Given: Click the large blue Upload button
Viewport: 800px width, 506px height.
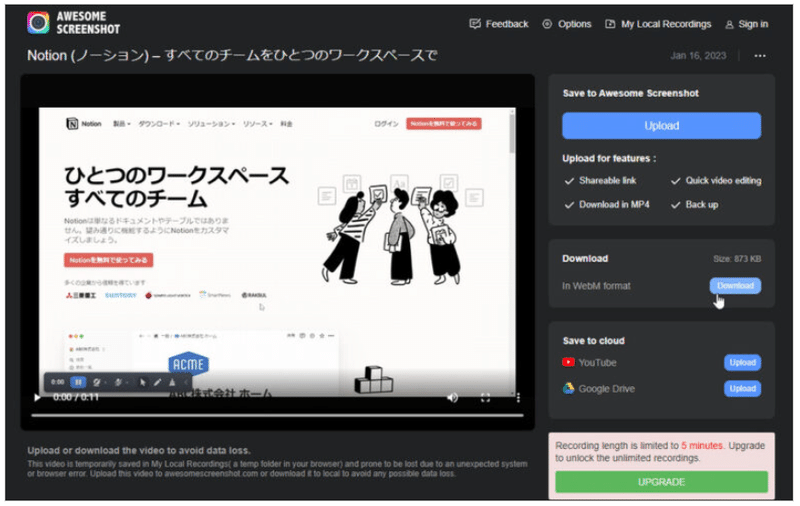Looking at the screenshot, I should pyautogui.click(x=662, y=125).
